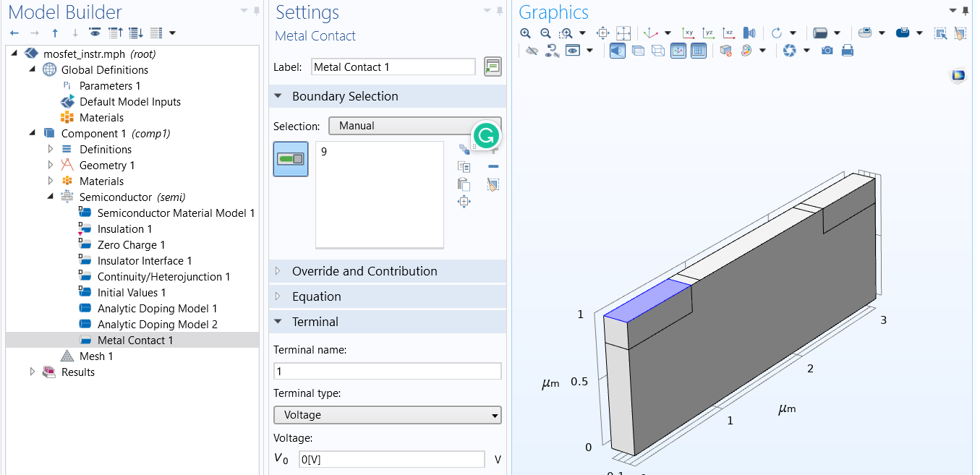980x475 pixels.
Task: Click the Hide Selected Objects icon
Action: 532,51
